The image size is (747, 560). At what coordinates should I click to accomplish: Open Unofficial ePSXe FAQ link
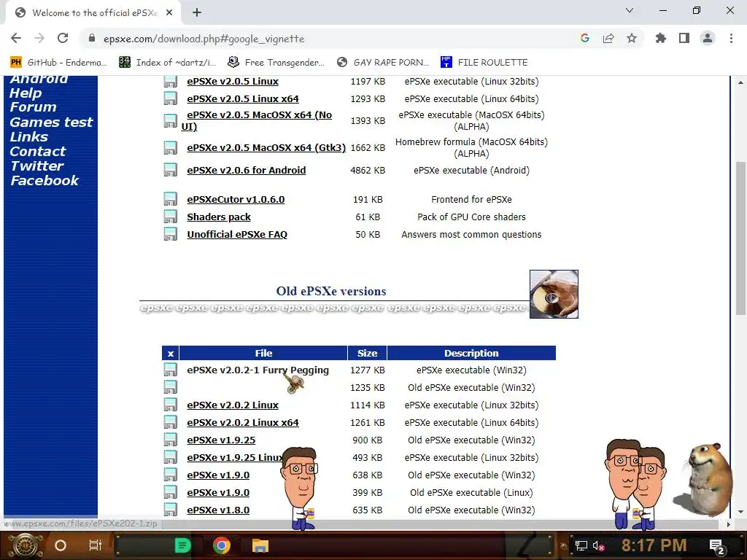coord(237,235)
